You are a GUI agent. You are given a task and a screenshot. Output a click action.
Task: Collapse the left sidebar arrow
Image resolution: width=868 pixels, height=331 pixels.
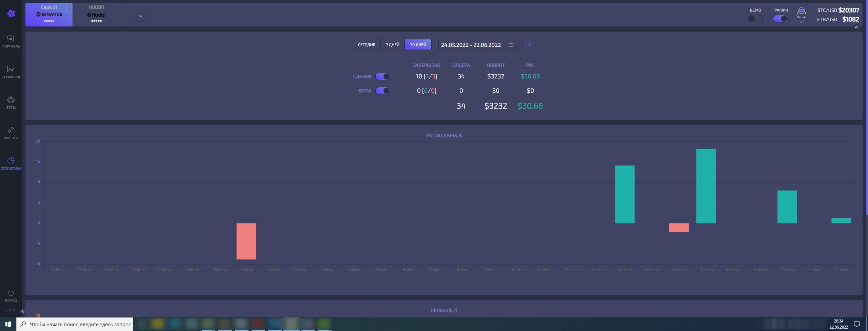pyautogui.click(x=22, y=311)
